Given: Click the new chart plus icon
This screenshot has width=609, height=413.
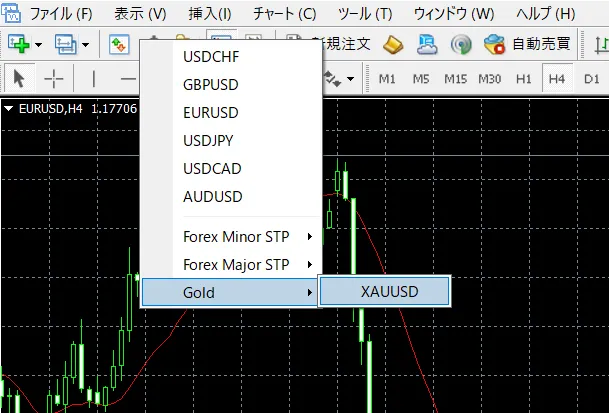Looking at the screenshot, I should point(18,44).
